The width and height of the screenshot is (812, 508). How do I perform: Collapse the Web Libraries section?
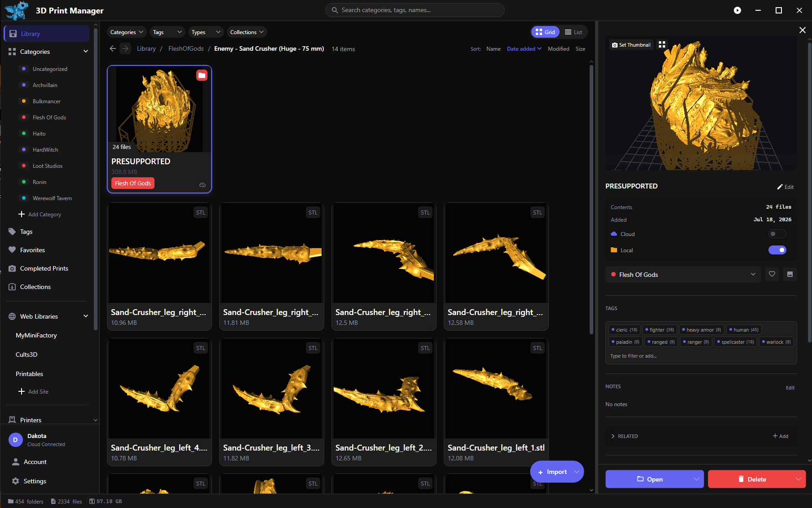point(86,316)
